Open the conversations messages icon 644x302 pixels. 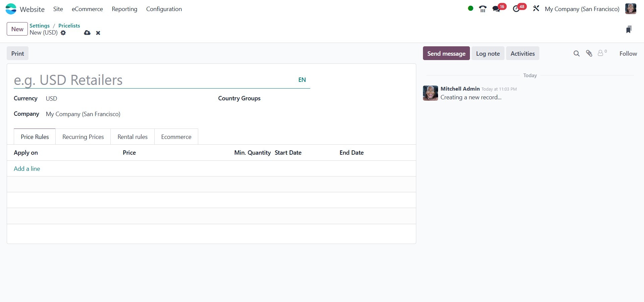tap(496, 9)
